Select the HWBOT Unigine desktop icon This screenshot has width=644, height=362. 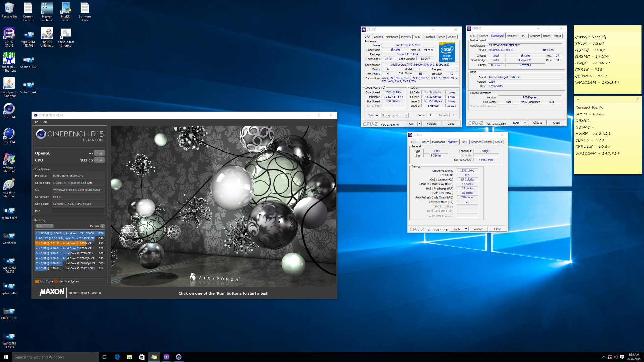click(x=47, y=37)
